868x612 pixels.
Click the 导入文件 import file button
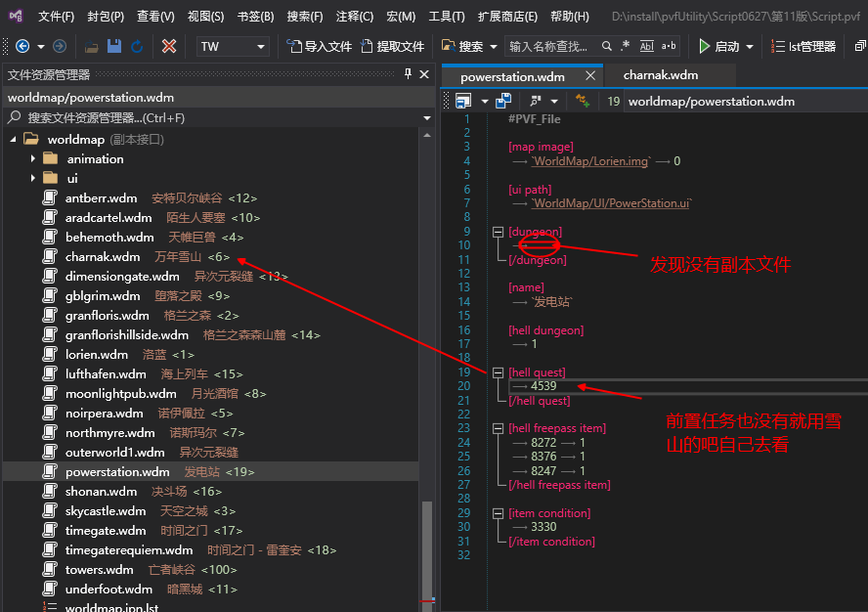click(319, 47)
